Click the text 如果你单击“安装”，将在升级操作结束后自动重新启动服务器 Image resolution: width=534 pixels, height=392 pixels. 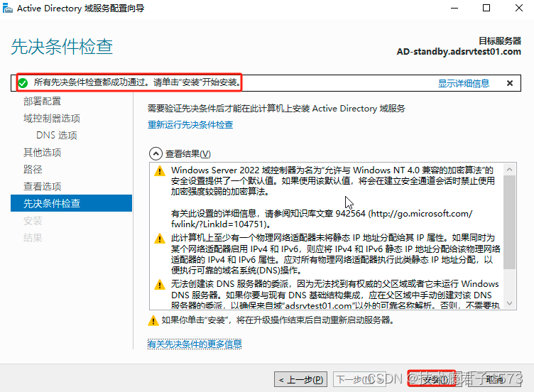(x=278, y=320)
